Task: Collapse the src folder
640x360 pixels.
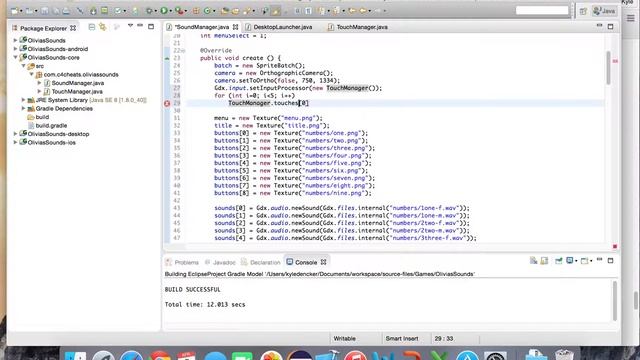Action: coord(23,66)
